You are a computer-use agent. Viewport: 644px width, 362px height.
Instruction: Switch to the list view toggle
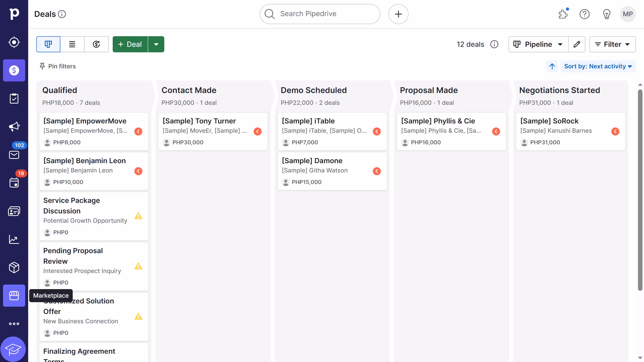point(72,44)
